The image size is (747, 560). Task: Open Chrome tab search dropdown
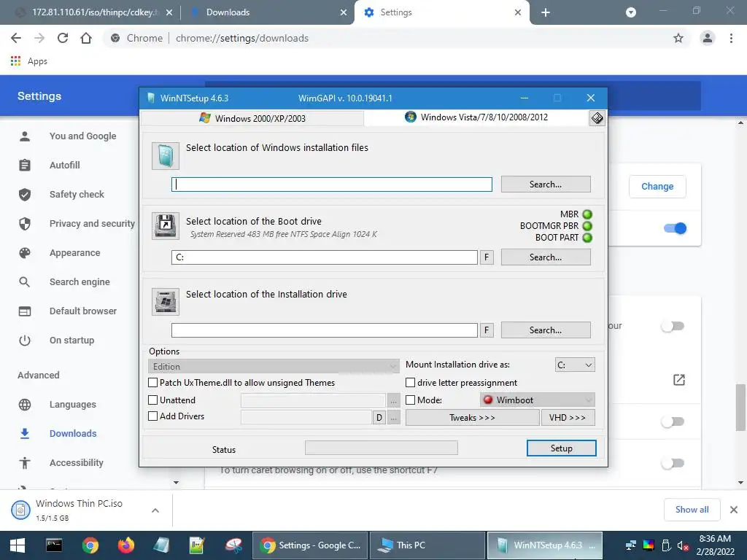(x=631, y=12)
